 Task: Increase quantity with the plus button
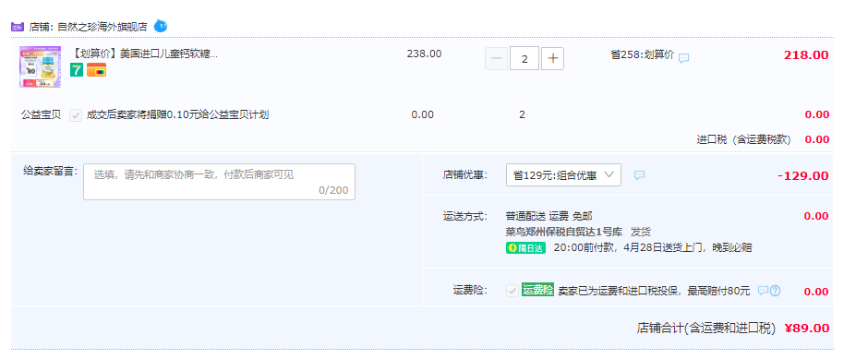click(x=552, y=59)
